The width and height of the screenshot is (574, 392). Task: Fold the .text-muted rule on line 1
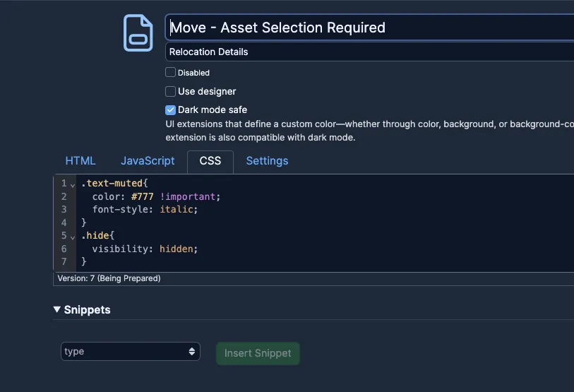(73, 185)
